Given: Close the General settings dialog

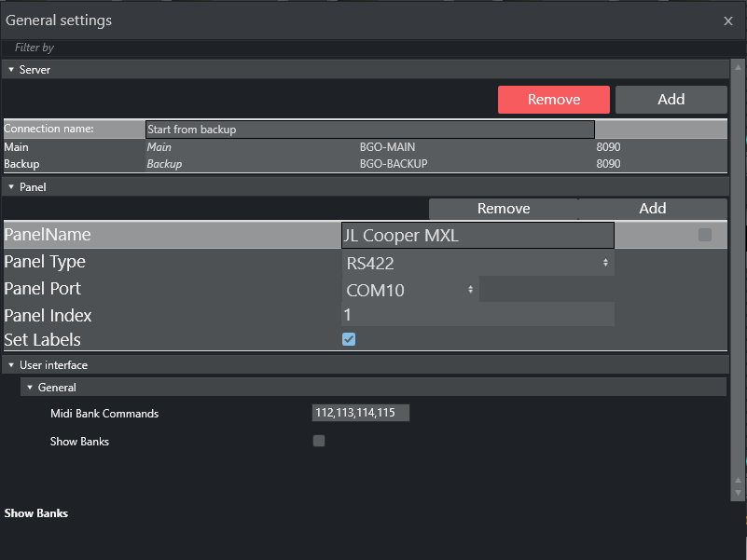Looking at the screenshot, I should click(x=728, y=20).
